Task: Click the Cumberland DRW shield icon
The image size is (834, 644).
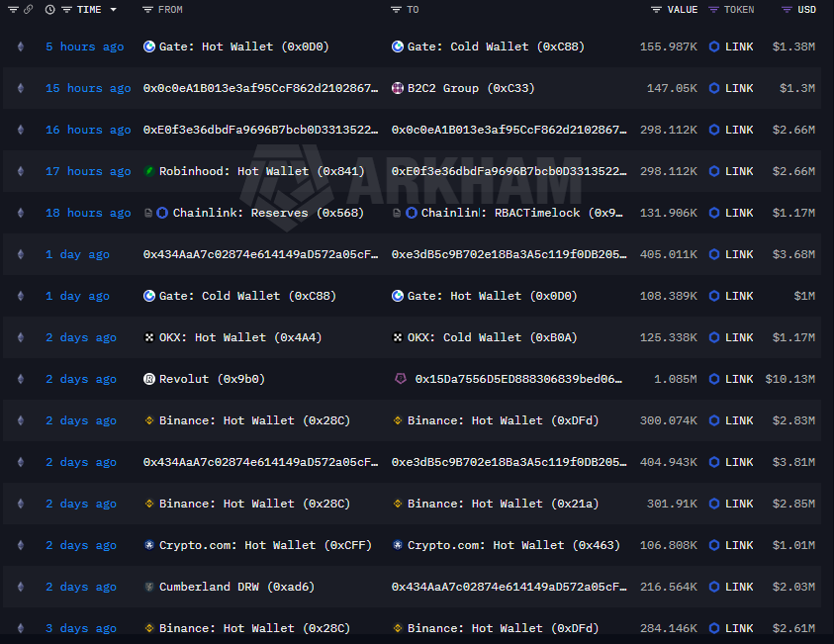Action: click(149, 587)
